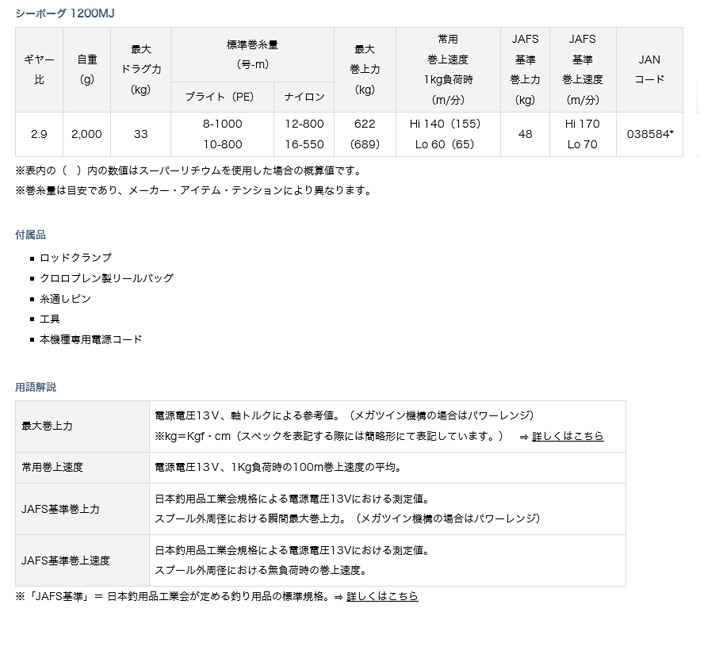Click the 最大ドラグ力 column header
The width and height of the screenshot is (710, 651).
click(x=140, y=69)
